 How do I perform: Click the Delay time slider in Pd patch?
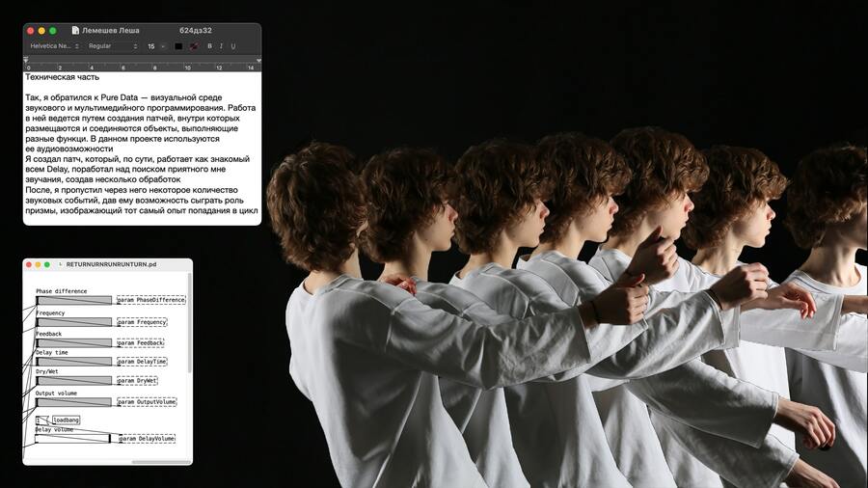click(73, 362)
